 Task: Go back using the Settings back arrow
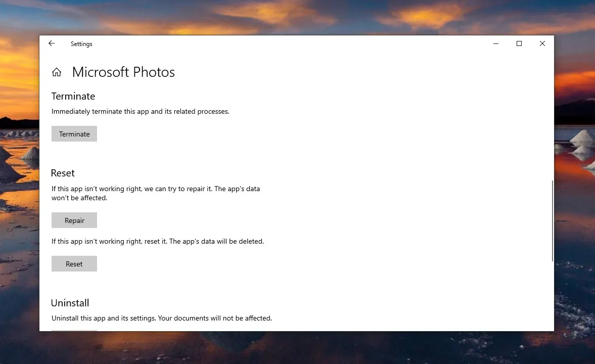pos(52,44)
